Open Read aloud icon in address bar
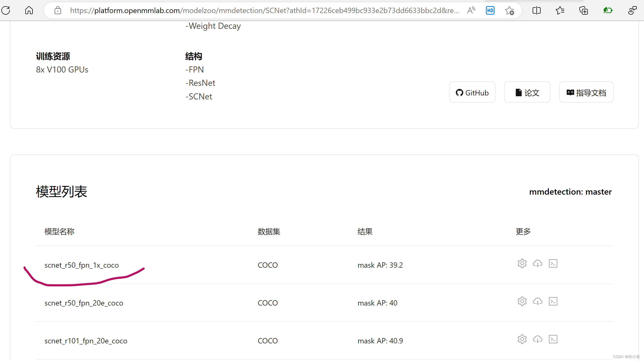 471,10
